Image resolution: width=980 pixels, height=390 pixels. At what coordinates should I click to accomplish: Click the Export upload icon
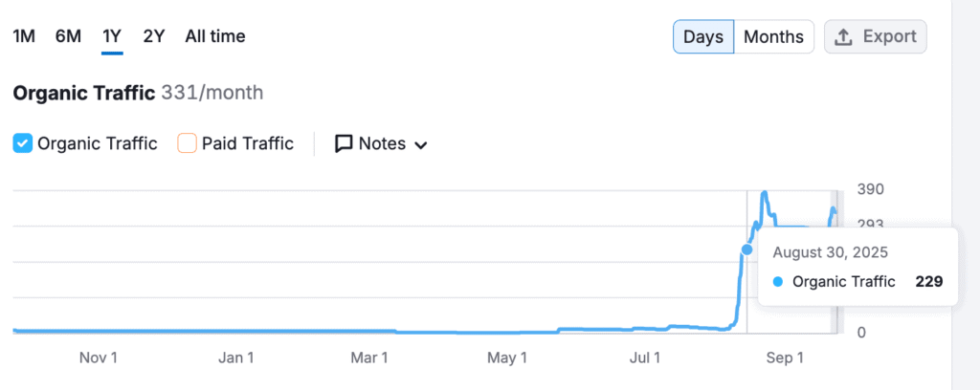pos(843,37)
